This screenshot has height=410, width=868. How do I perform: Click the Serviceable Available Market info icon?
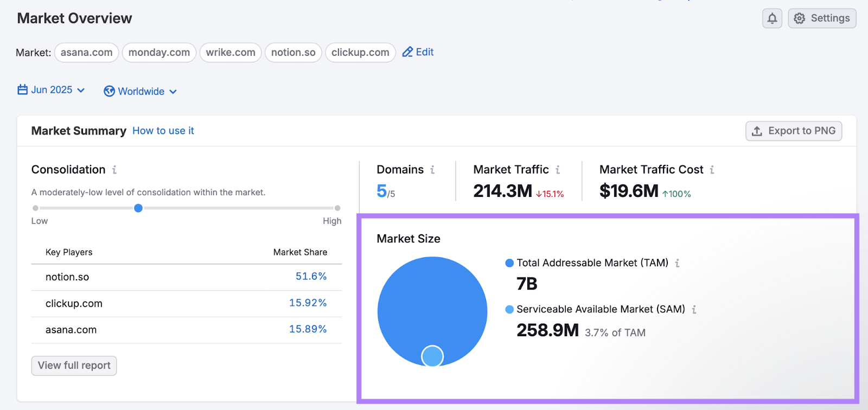click(x=694, y=310)
